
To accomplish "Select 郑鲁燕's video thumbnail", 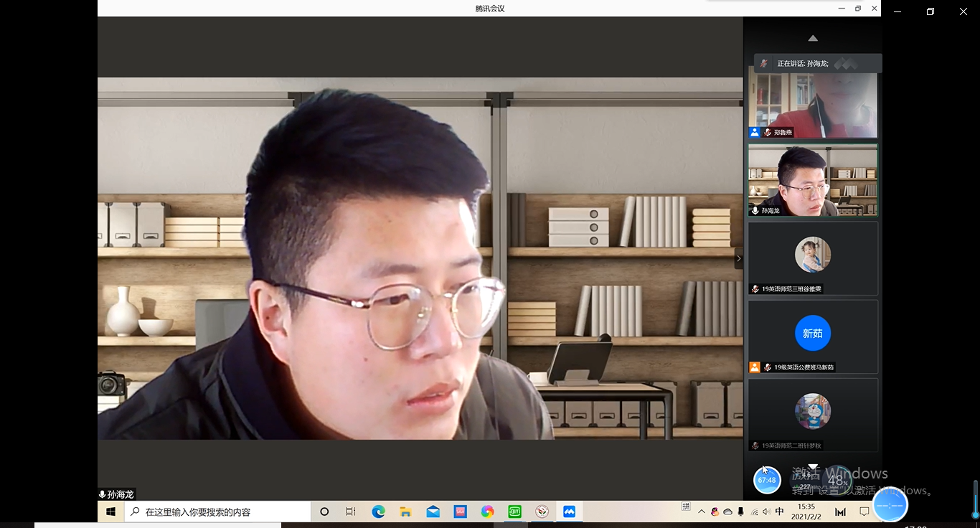I will [x=812, y=100].
